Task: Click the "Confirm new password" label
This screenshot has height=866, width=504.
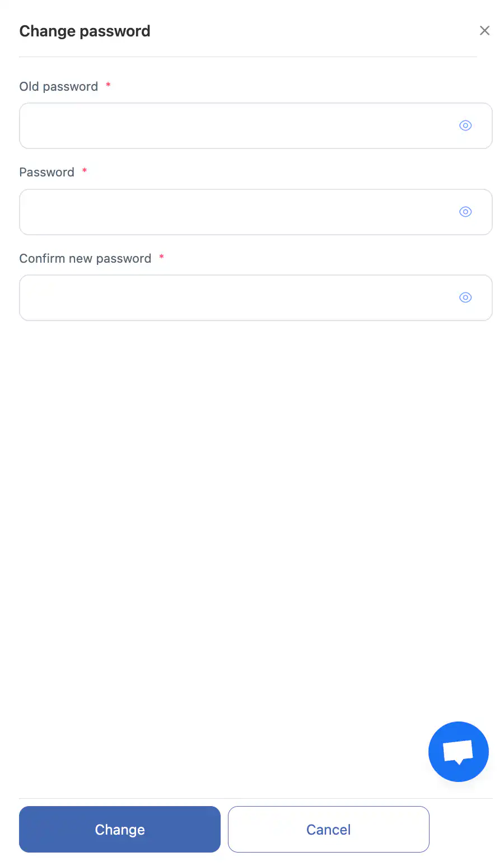Action: coord(85,258)
